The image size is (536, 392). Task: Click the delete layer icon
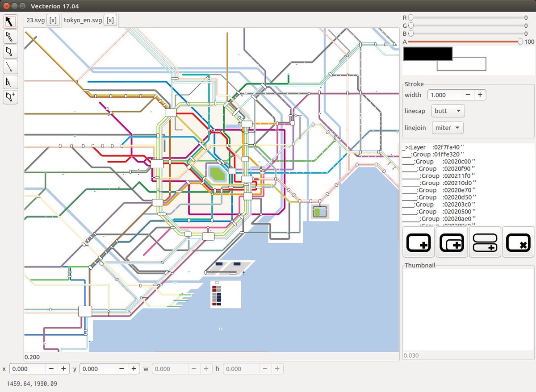click(518, 242)
